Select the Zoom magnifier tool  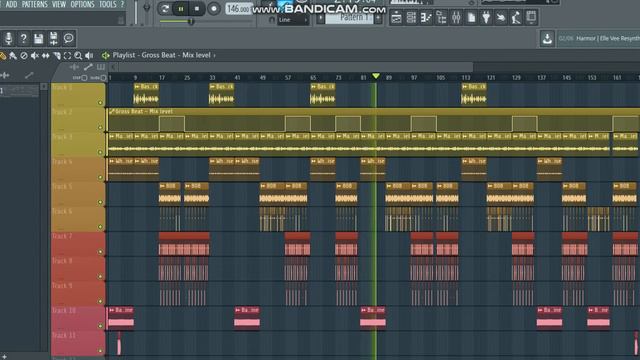78,56
